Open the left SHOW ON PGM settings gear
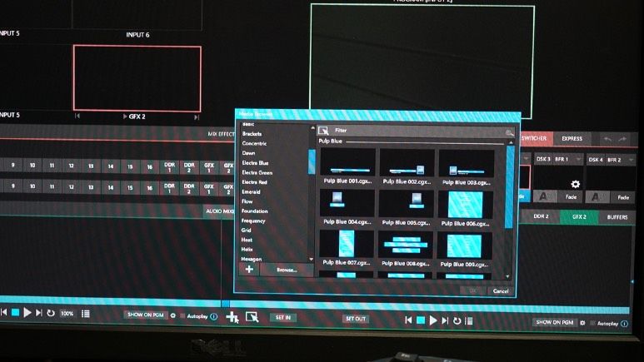The height and width of the screenshot is (362, 644). (x=173, y=315)
